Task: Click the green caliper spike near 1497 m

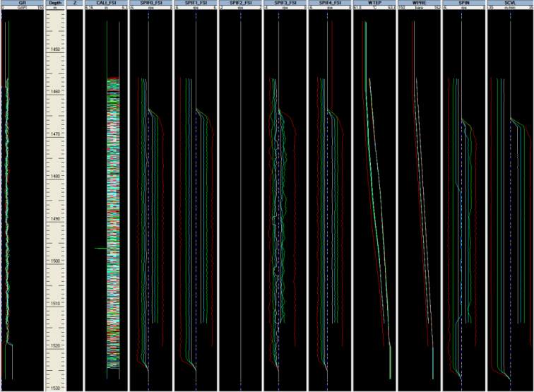Action: point(100,249)
